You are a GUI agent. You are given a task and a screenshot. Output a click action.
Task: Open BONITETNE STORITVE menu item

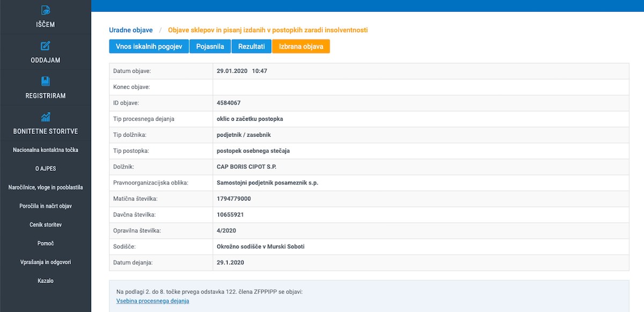click(46, 131)
